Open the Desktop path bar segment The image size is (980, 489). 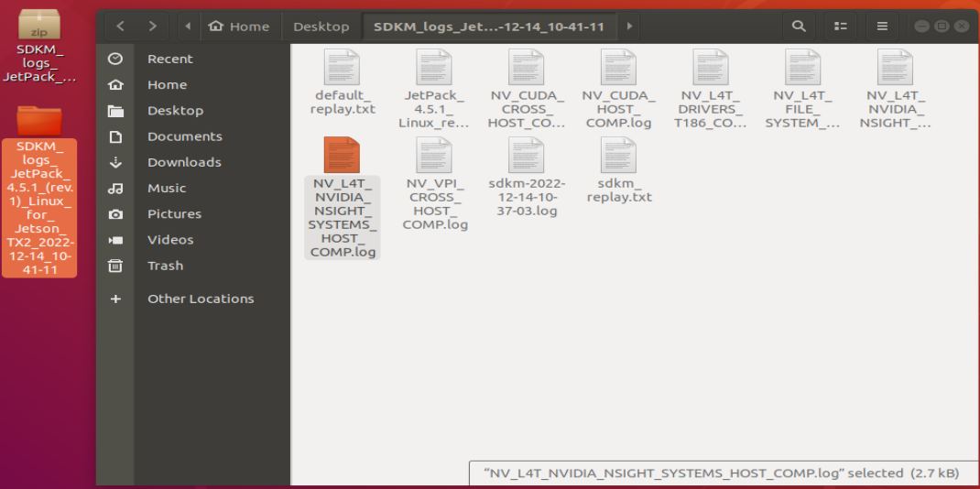[x=321, y=27]
